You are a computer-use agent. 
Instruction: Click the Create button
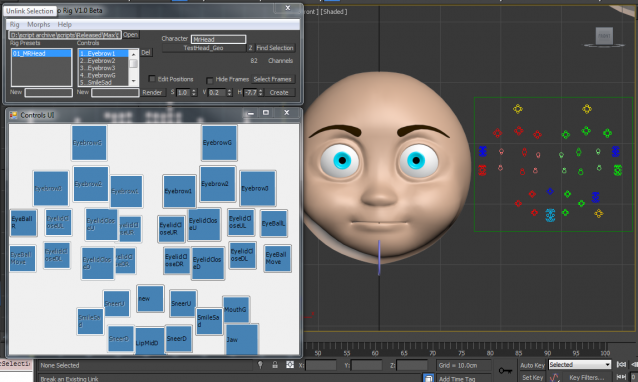(x=279, y=92)
